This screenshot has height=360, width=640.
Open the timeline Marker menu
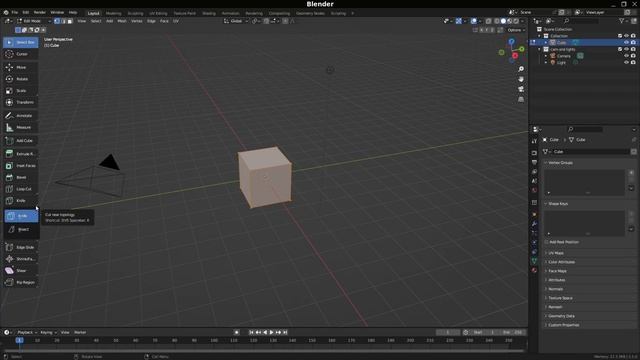click(80, 333)
